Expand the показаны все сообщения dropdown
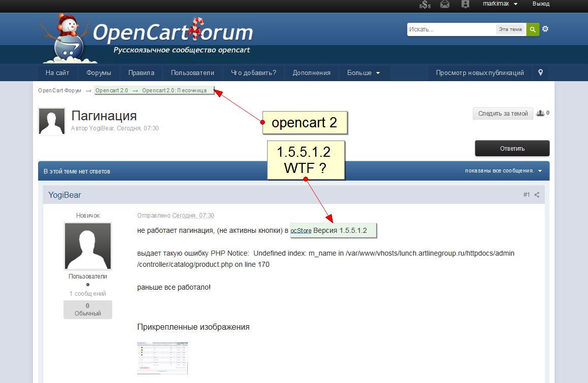Screen dimensions: 588x383 (503, 170)
